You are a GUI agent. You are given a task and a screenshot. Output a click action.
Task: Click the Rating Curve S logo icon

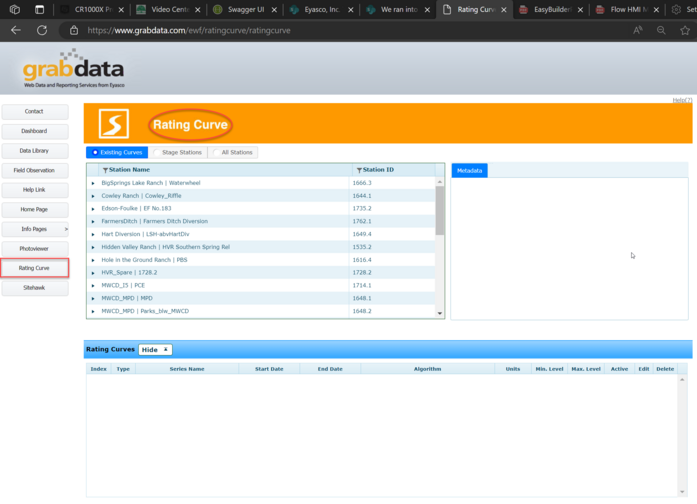click(x=114, y=124)
